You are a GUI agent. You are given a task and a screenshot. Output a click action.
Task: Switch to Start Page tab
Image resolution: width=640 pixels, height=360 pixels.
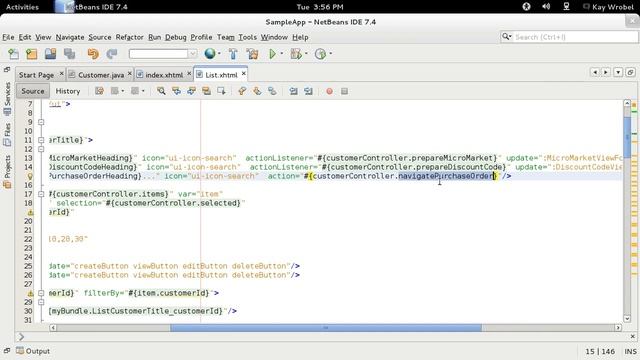tap(36, 75)
